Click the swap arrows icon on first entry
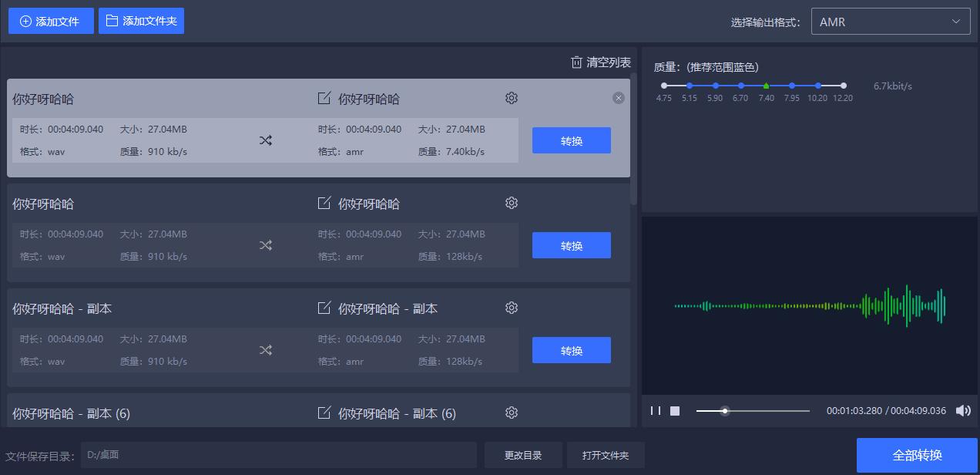The image size is (980, 475). click(x=265, y=140)
